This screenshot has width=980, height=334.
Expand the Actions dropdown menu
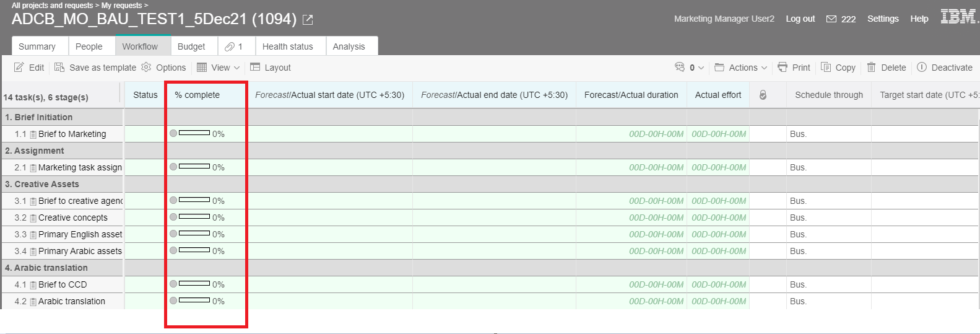(740, 68)
